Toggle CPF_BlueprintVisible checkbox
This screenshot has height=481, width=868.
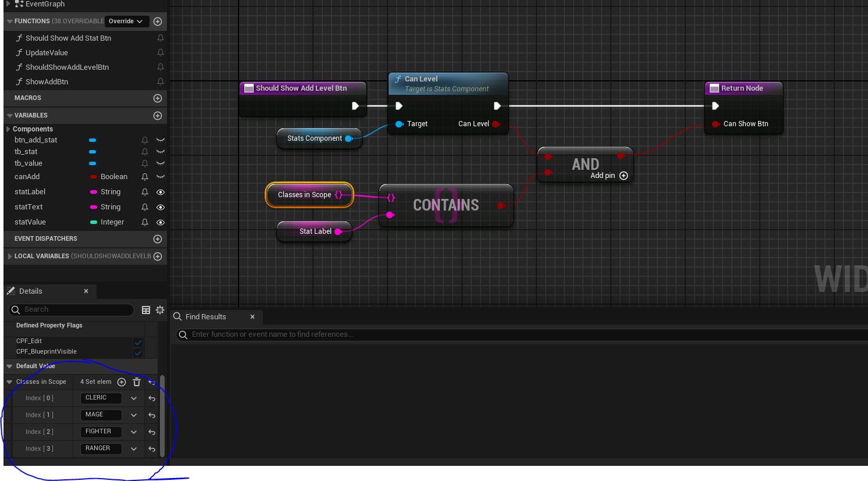[x=138, y=352]
